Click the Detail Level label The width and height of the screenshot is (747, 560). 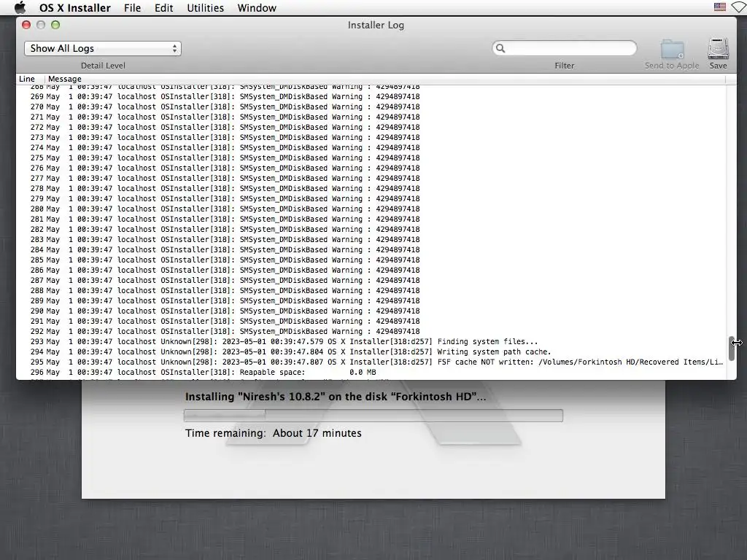click(x=103, y=66)
